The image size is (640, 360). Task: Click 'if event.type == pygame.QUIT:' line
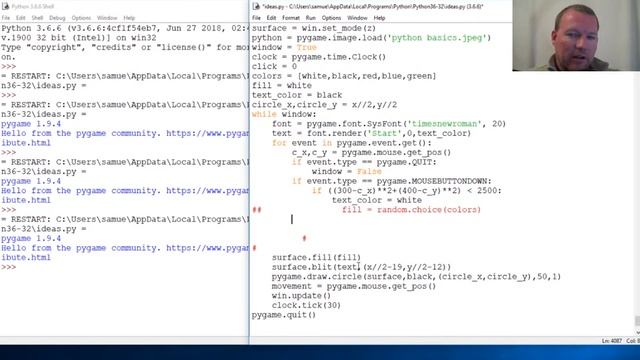(364, 162)
